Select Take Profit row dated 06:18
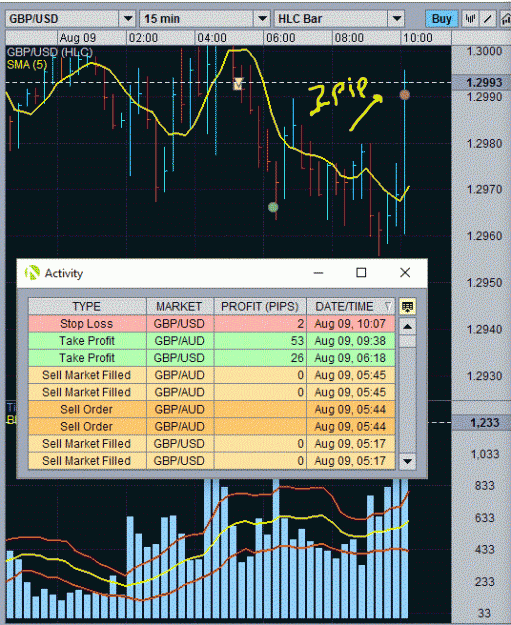 coord(212,358)
